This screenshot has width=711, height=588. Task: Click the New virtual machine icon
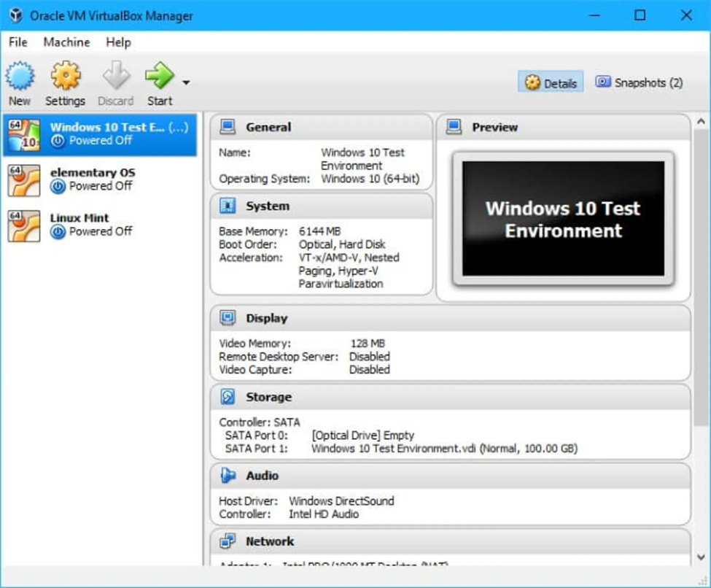(x=20, y=76)
